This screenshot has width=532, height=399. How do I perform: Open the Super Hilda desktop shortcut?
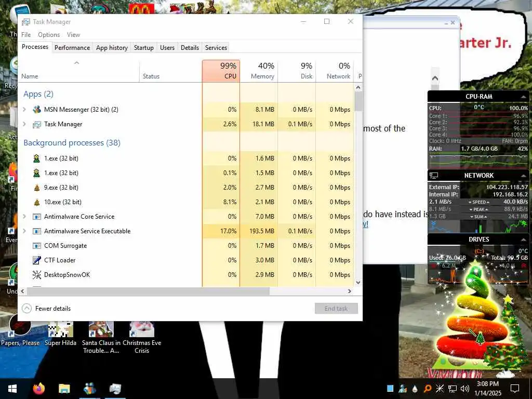[x=60, y=334]
